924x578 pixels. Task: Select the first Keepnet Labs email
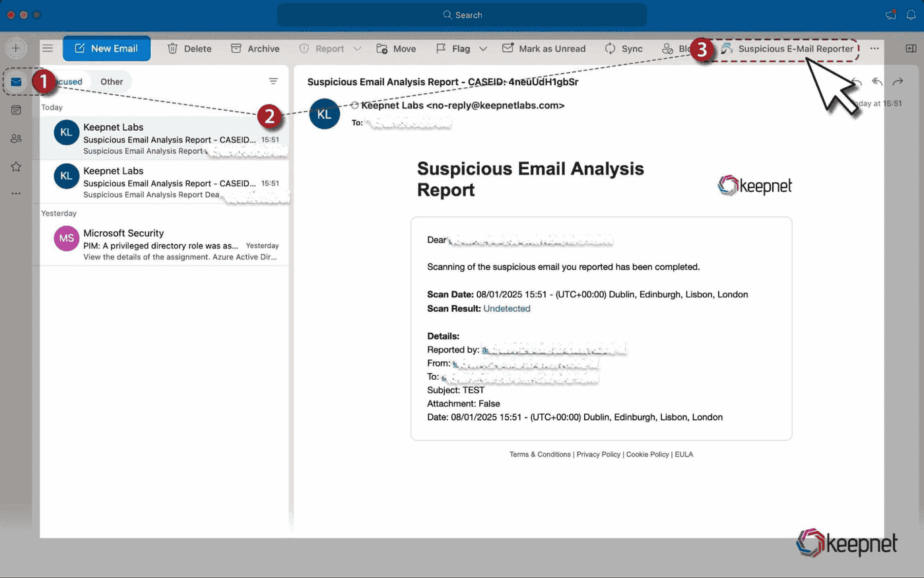click(164, 138)
